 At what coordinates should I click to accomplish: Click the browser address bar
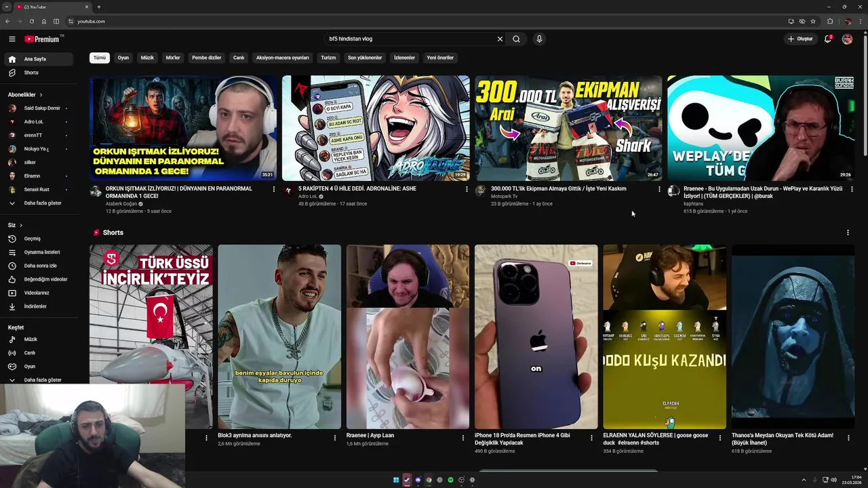(427, 21)
